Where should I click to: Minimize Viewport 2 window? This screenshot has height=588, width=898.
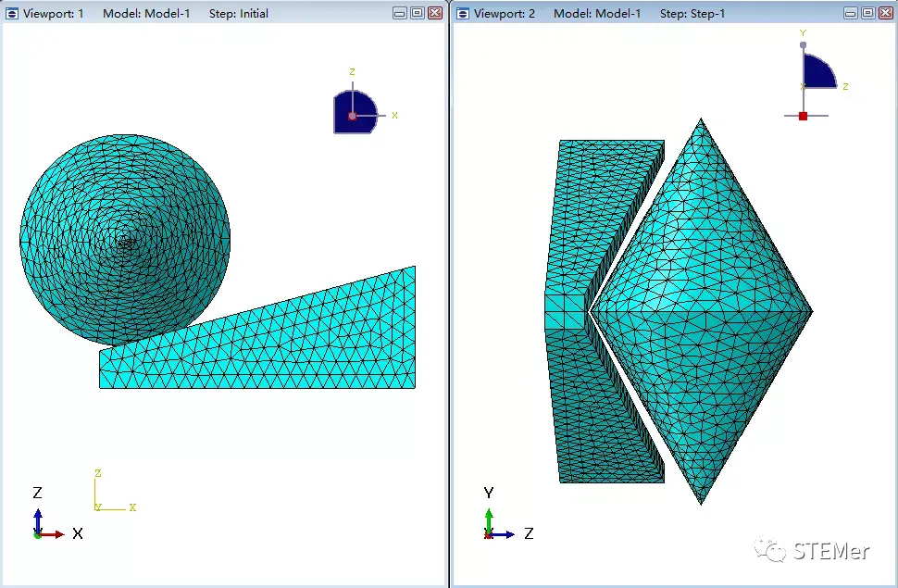click(851, 13)
